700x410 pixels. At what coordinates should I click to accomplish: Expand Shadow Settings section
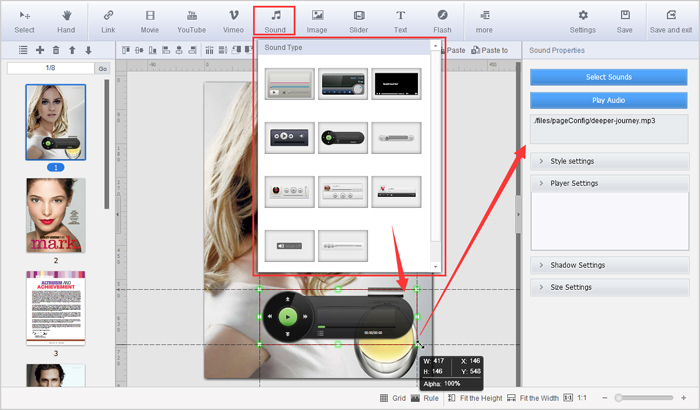tap(609, 265)
